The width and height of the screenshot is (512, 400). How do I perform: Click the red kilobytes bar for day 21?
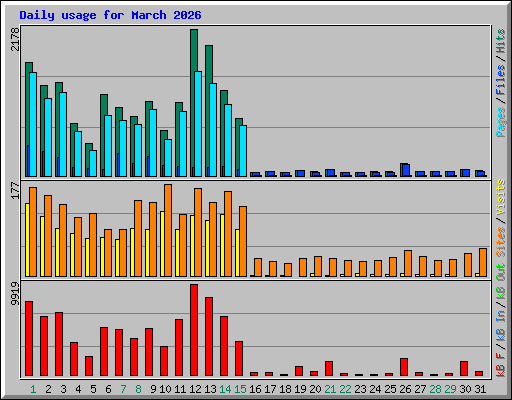point(329,368)
